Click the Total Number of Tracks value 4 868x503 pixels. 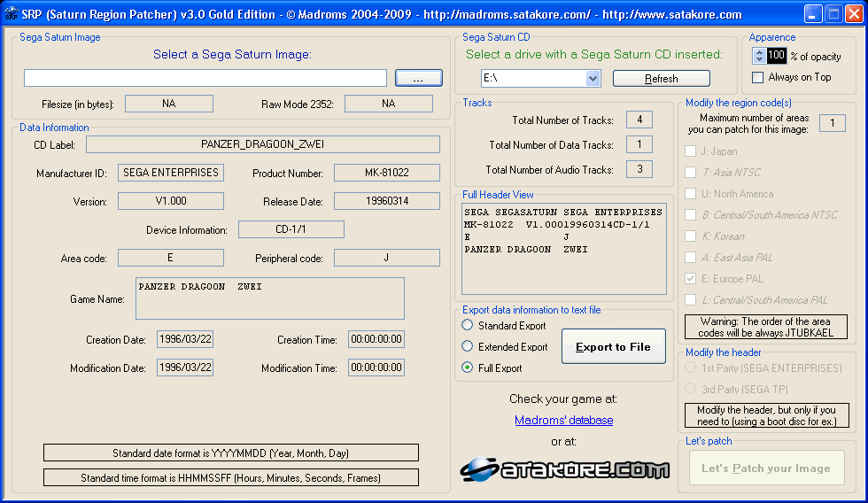(x=639, y=120)
